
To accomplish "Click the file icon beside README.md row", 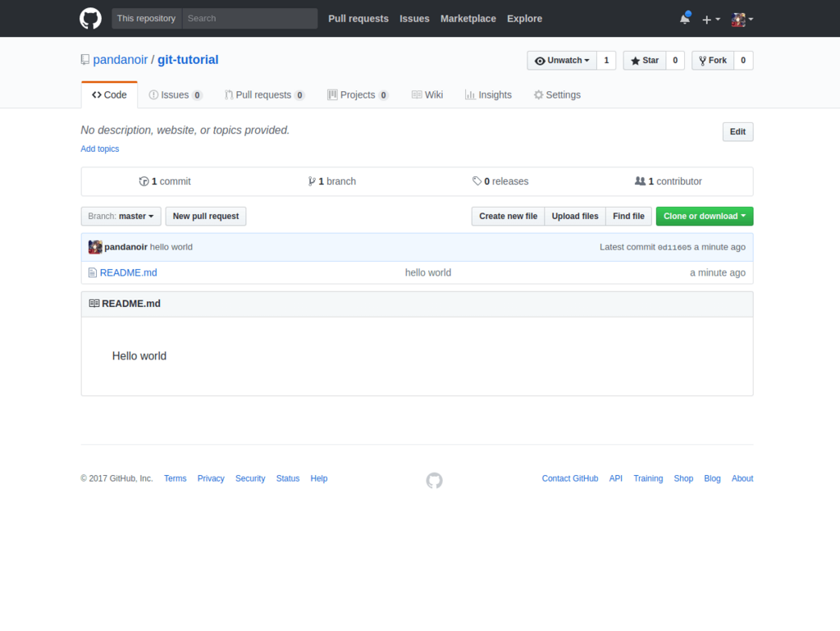I will [93, 272].
